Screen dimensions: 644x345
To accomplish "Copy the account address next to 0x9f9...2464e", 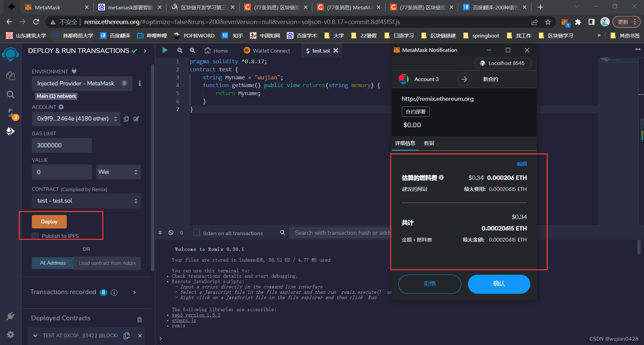I will [x=126, y=119].
